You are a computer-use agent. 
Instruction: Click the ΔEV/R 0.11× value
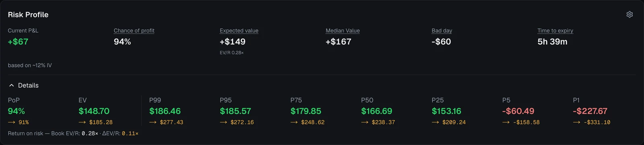130,133
